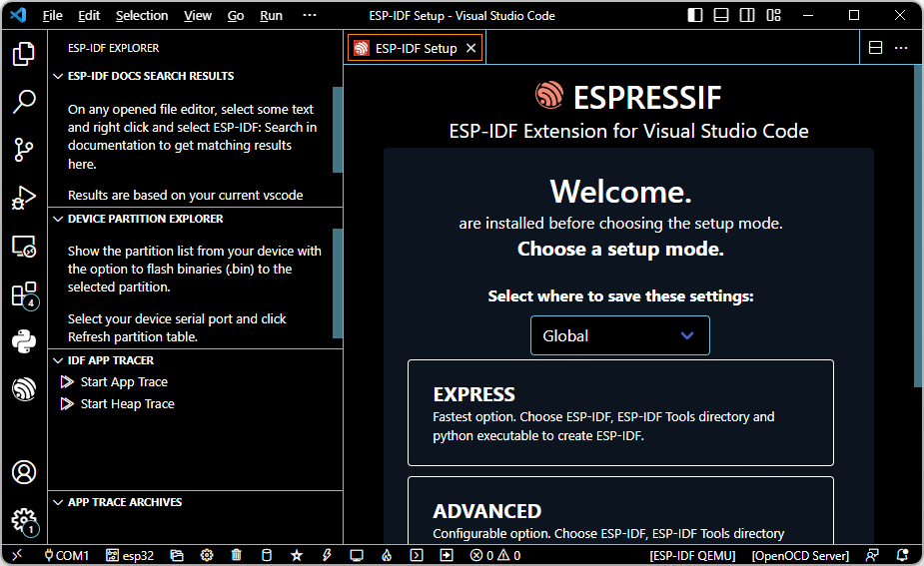This screenshot has height=566, width=924.
Task: Show more menu items via ellipsis
Action: pyautogui.click(x=310, y=16)
